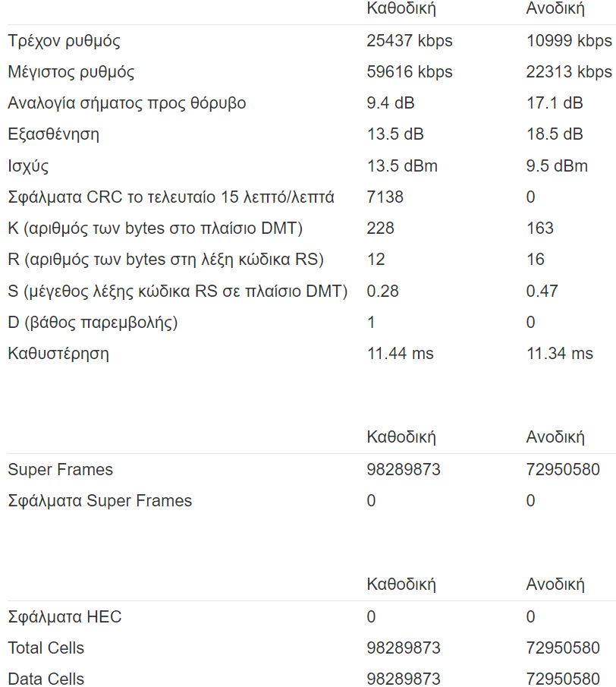Select the upstream current rate 10999 kbps

coord(569,41)
